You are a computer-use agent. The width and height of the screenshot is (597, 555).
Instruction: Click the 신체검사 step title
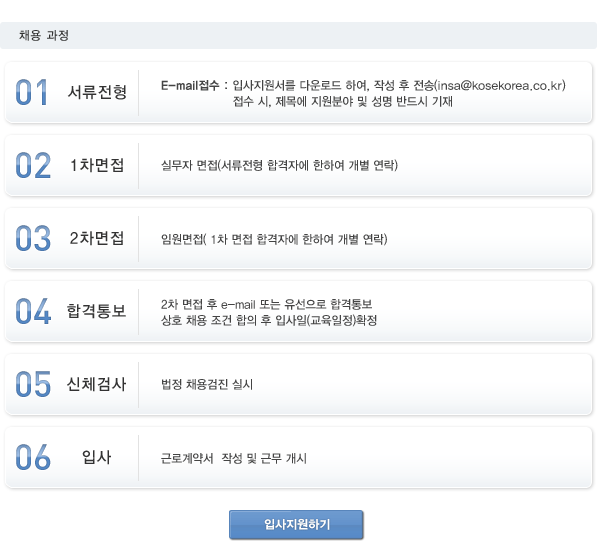point(96,384)
